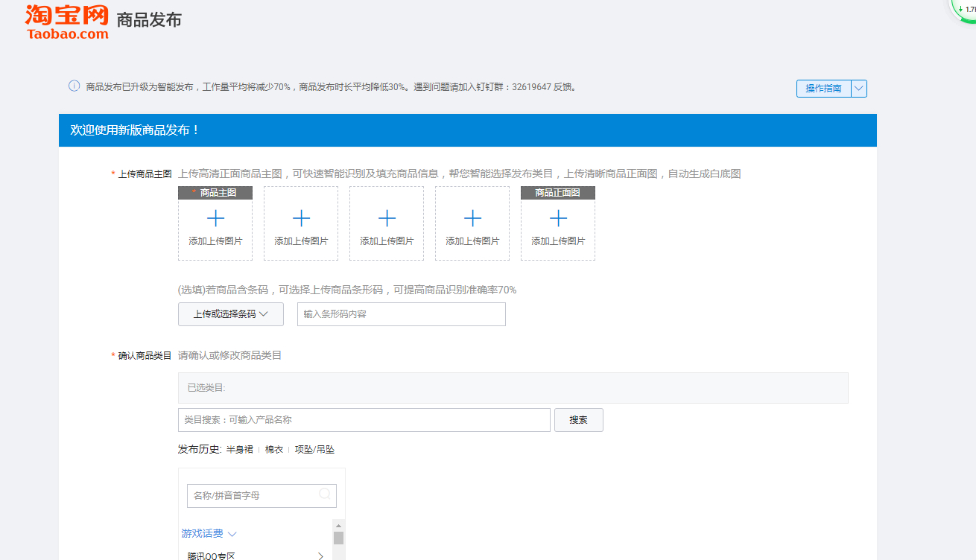
Task: Click the 欢迎使用新版商品发布 banner text
Action: (135, 130)
